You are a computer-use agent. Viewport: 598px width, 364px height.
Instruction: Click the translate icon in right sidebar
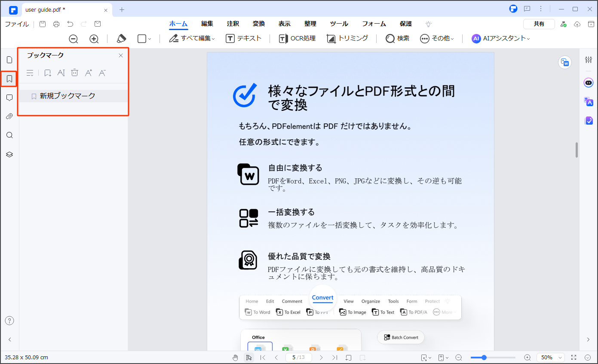[x=589, y=102]
